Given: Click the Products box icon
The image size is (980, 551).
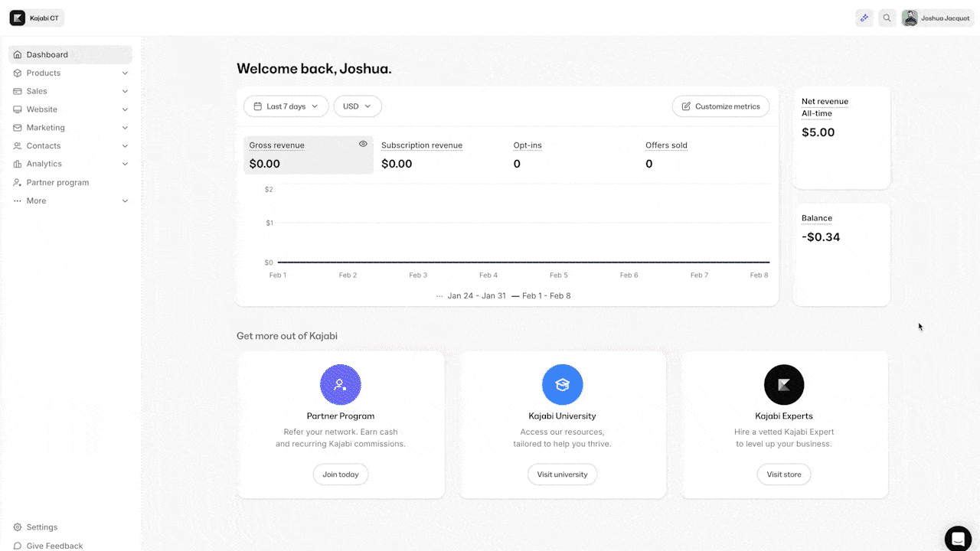Looking at the screenshot, I should pyautogui.click(x=18, y=73).
